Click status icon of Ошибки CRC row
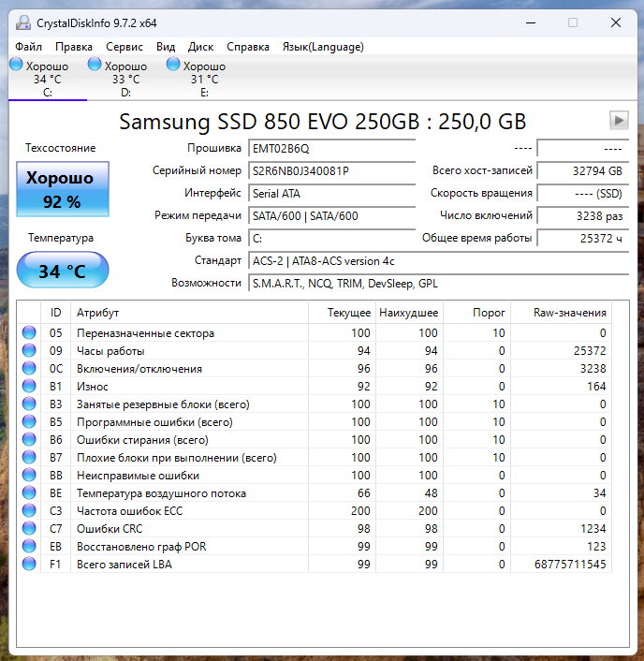644x661 pixels. click(x=29, y=528)
